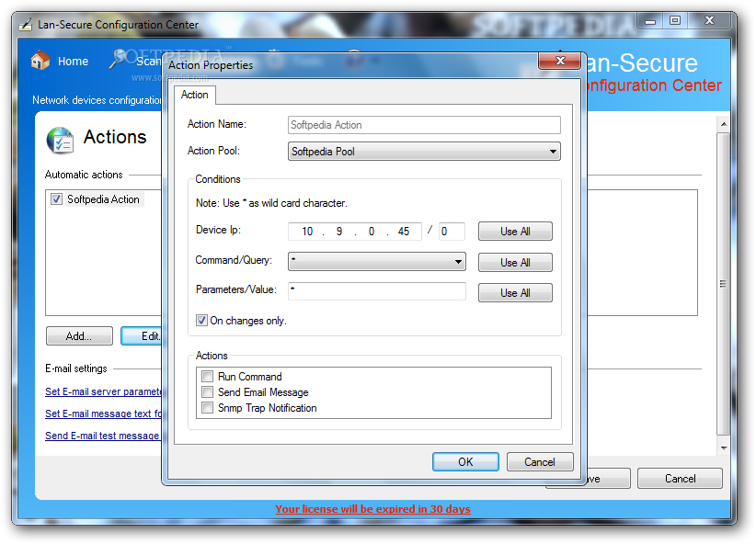Click the Parameters/Value input field

(x=376, y=291)
